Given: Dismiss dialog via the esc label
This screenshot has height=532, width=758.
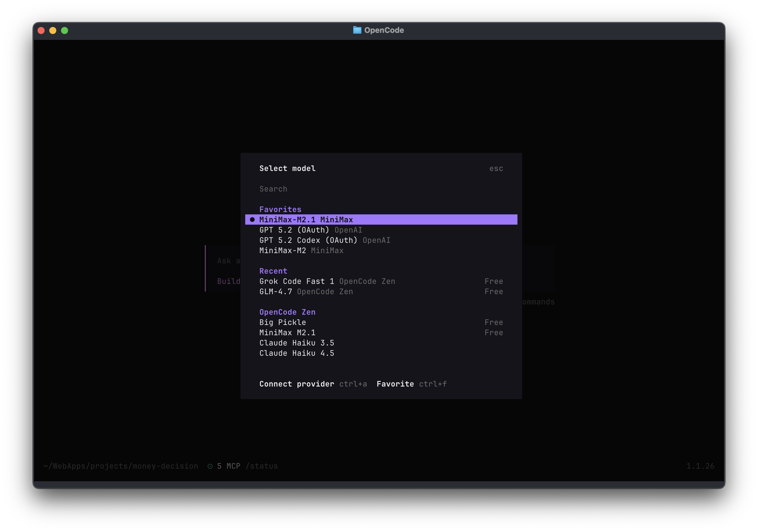Looking at the screenshot, I should coord(496,169).
